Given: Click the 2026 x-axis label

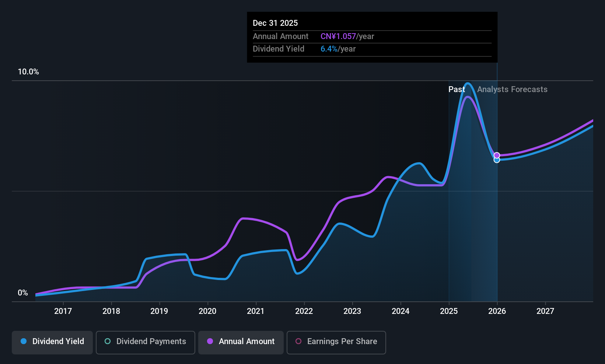Looking at the screenshot, I should (497, 311).
